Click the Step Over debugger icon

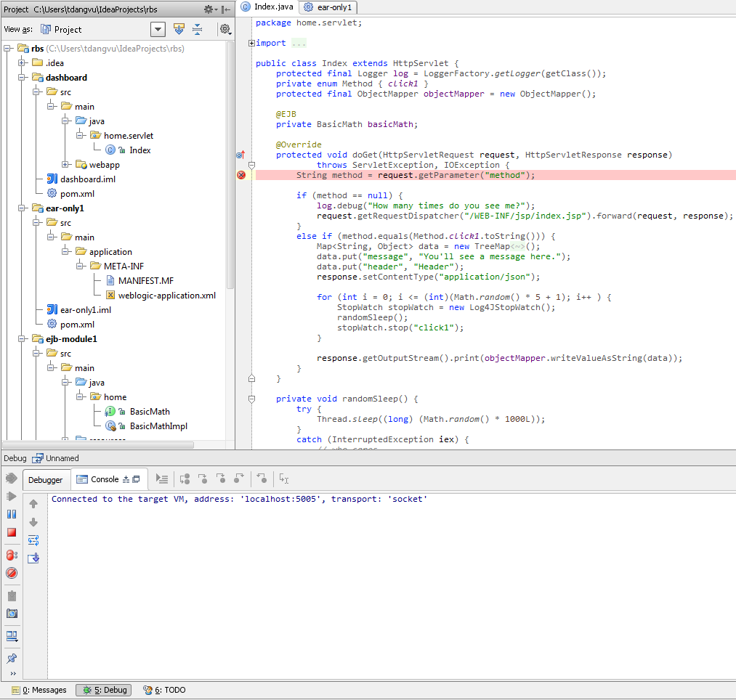coord(185,479)
